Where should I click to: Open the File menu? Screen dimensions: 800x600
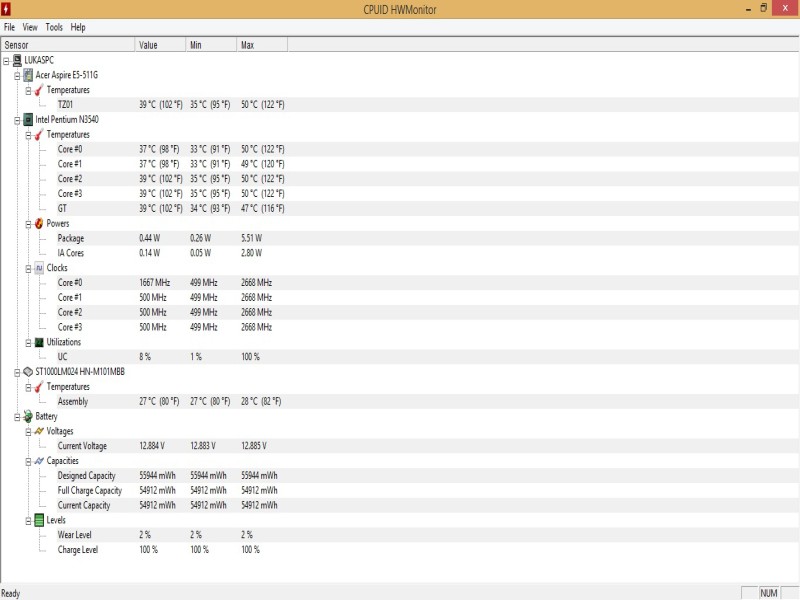click(x=9, y=27)
